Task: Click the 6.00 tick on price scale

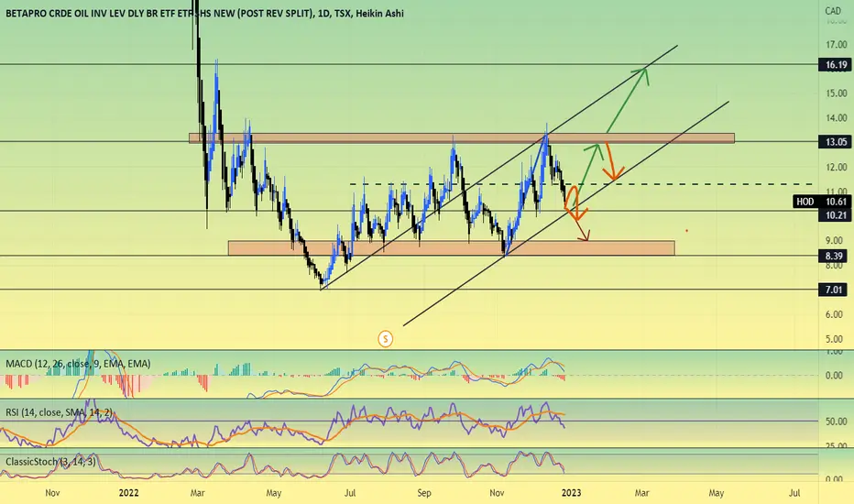Action: pos(835,314)
